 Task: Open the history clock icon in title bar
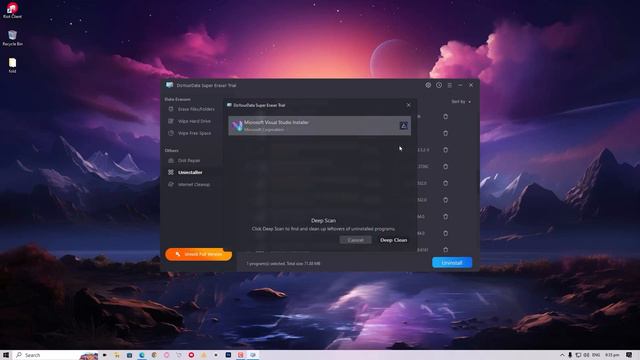[439, 85]
